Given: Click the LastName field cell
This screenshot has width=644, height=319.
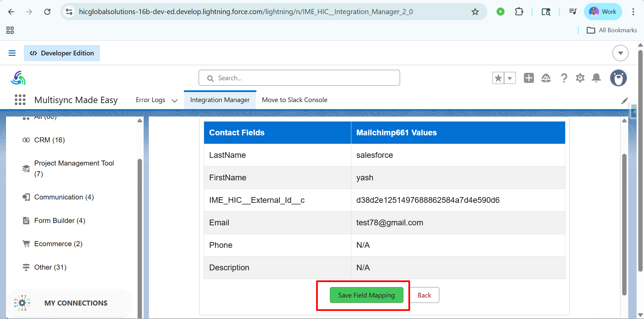Looking at the screenshot, I should [x=278, y=155].
